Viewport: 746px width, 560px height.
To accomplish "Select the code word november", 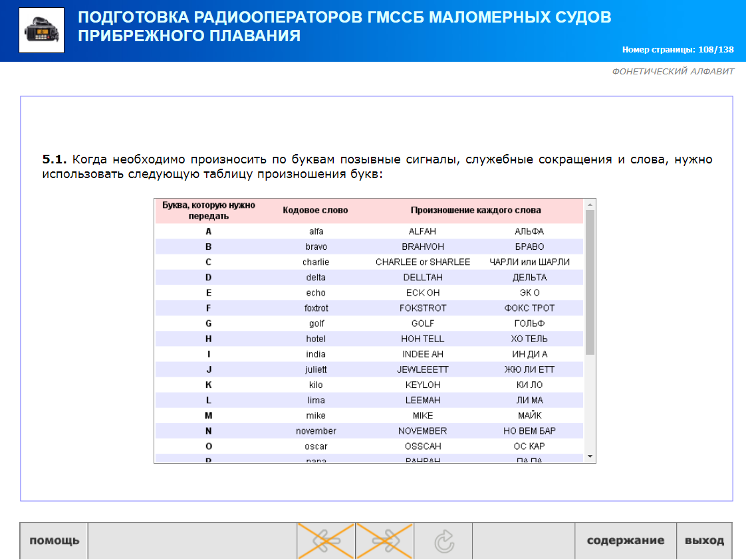I will click(316, 430).
